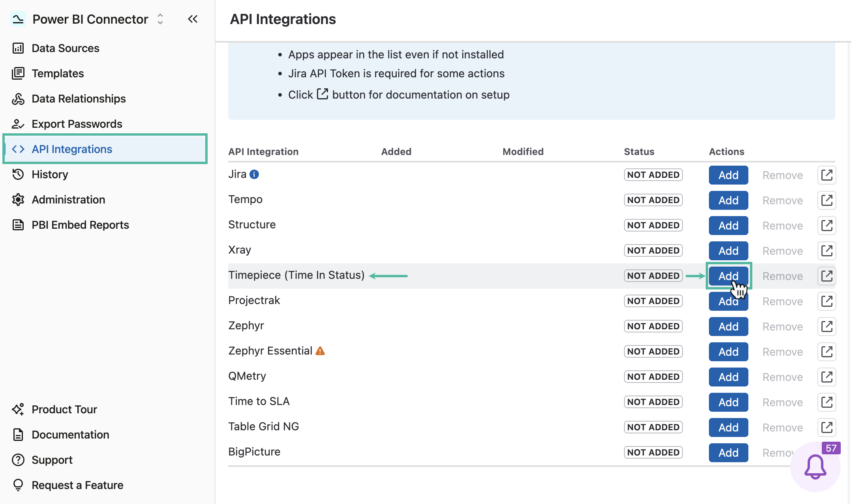851x504 pixels.
Task: Open Zephyr Essential setup documentation icon
Action: tap(827, 351)
